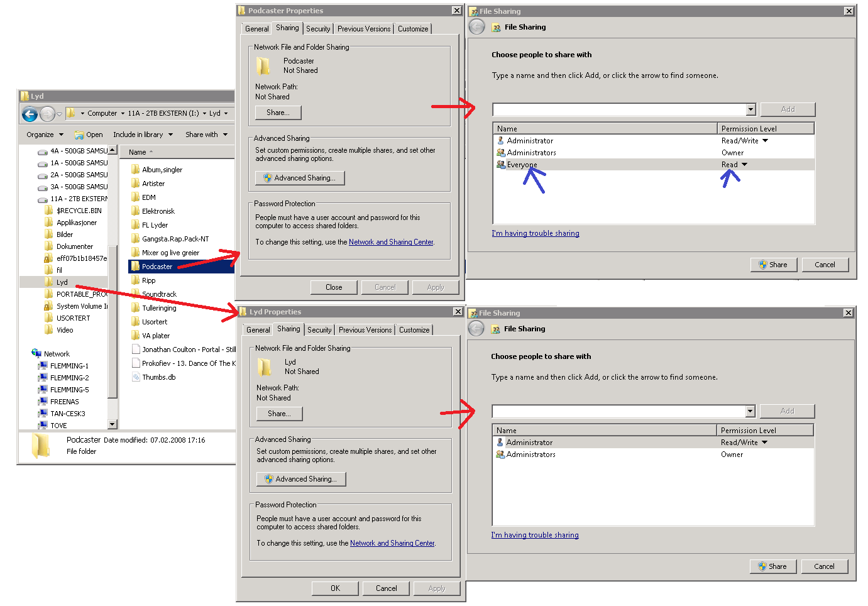The height and width of the screenshot is (606, 868).
Task: Select the Podcaster folder in file list
Action: point(157,267)
